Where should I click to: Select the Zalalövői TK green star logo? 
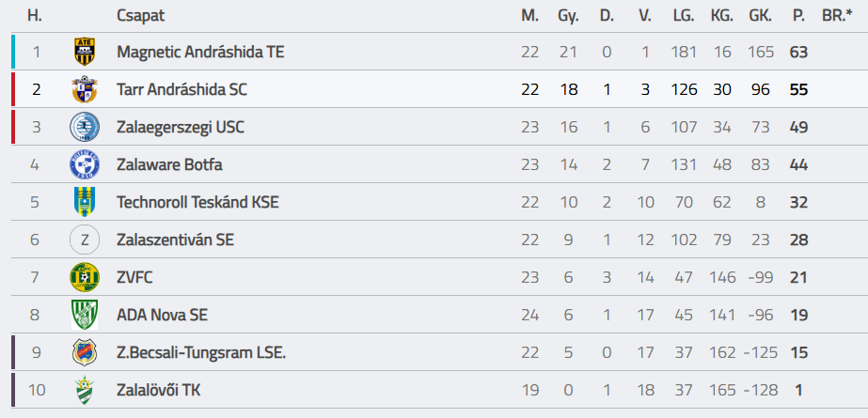[x=85, y=391]
